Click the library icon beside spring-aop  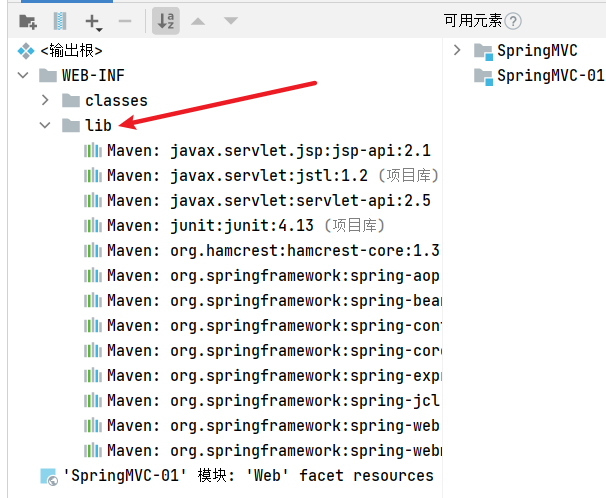coord(93,275)
